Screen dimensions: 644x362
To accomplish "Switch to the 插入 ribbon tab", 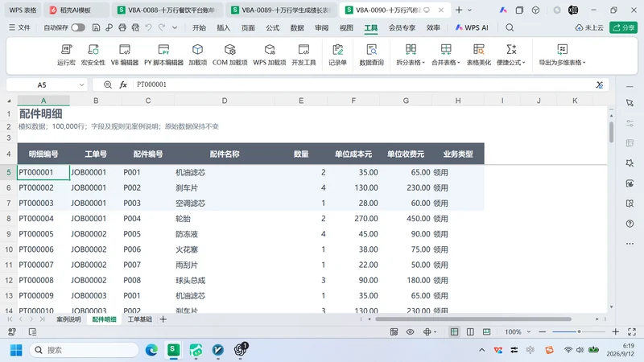I will click(x=224, y=27).
